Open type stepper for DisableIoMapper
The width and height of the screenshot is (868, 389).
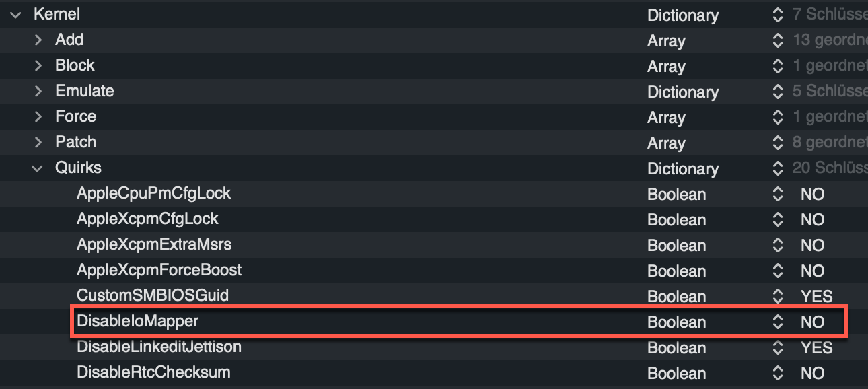[777, 322]
